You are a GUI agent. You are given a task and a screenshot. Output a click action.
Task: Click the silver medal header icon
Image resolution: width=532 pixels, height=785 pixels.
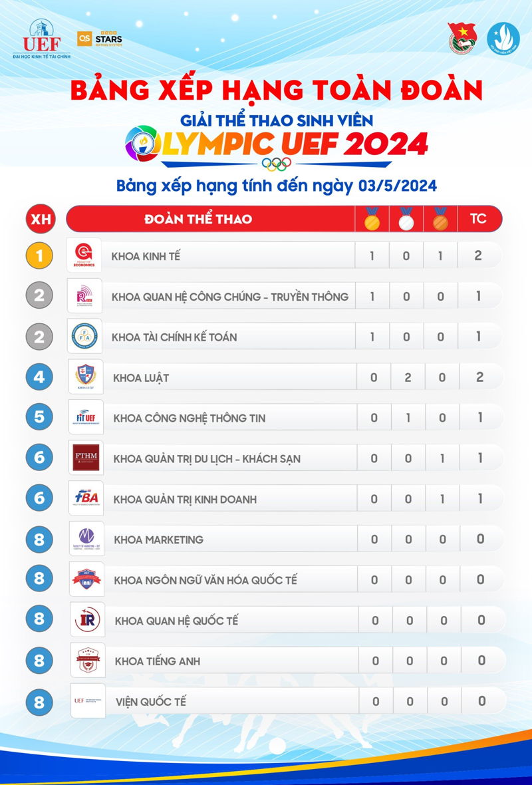click(406, 218)
